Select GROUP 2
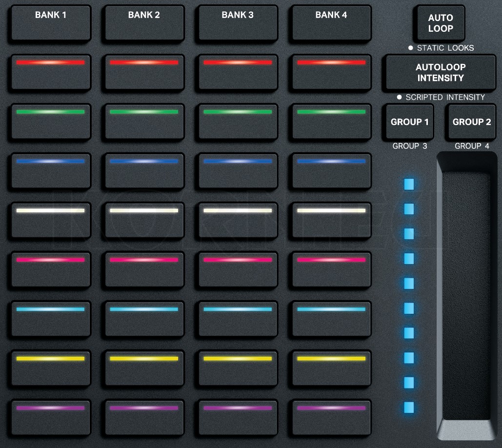 click(471, 122)
